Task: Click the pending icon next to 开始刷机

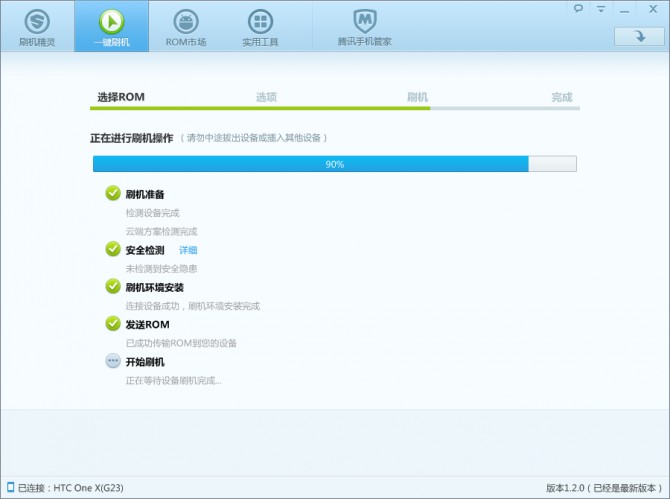Action: click(113, 361)
